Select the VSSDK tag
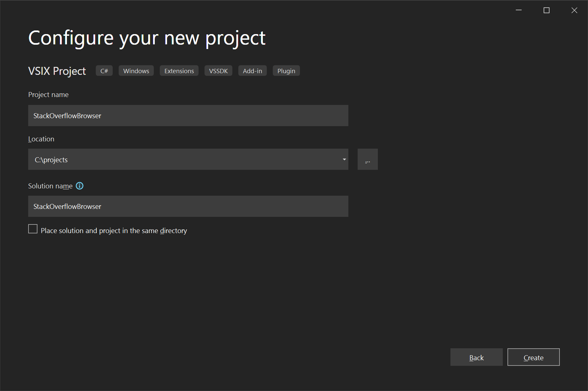Screen dimensions: 588x391 [218, 71]
